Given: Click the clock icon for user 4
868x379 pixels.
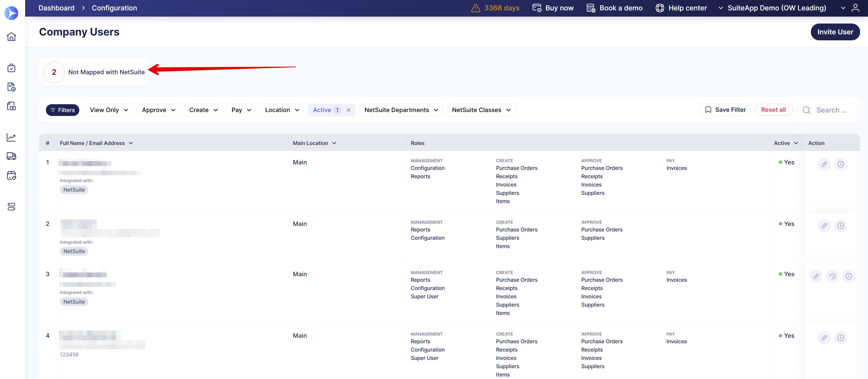Looking at the screenshot, I should tap(840, 338).
